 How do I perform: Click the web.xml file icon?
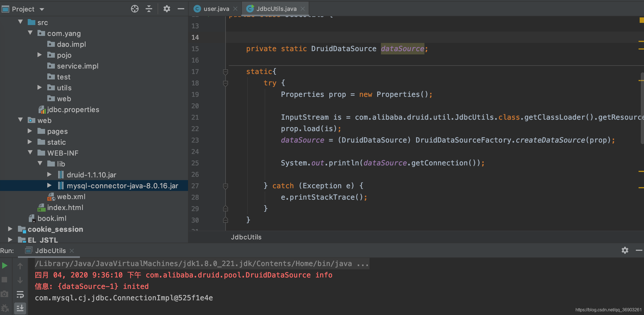(51, 197)
